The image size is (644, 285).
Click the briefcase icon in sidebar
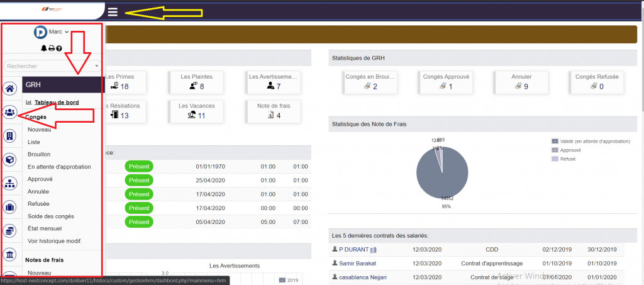[x=10, y=207]
